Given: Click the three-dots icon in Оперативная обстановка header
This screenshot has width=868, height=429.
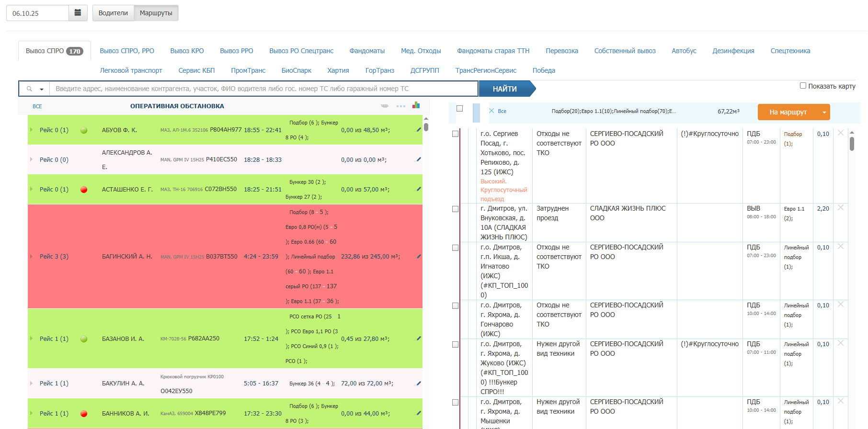Looking at the screenshot, I should 400,106.
